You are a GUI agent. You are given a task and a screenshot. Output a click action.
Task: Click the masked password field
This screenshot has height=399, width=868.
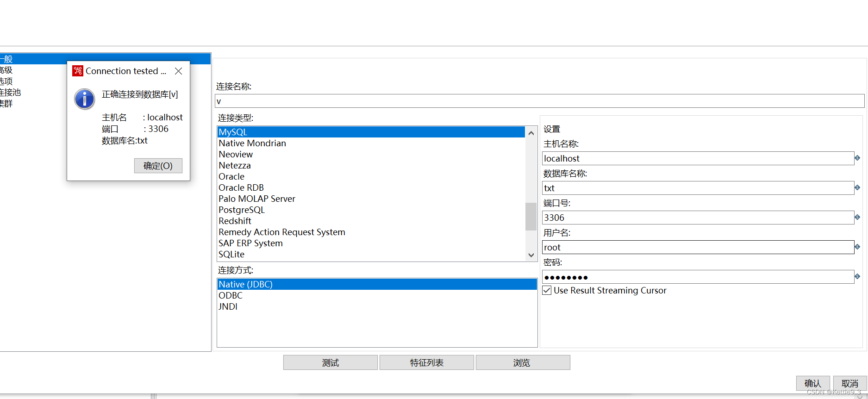[698, 277]
